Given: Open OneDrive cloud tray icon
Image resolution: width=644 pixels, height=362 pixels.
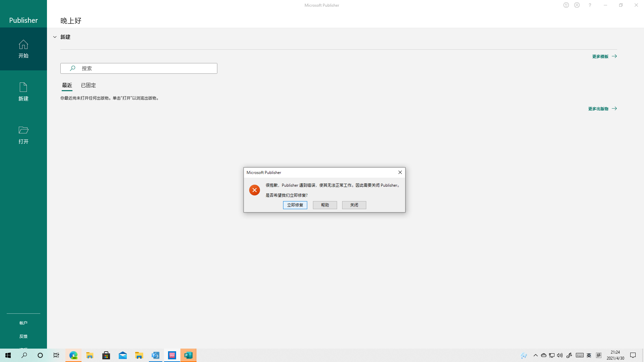Looking at the screenshot, I should pyautogui.click(x=544, y=355).
